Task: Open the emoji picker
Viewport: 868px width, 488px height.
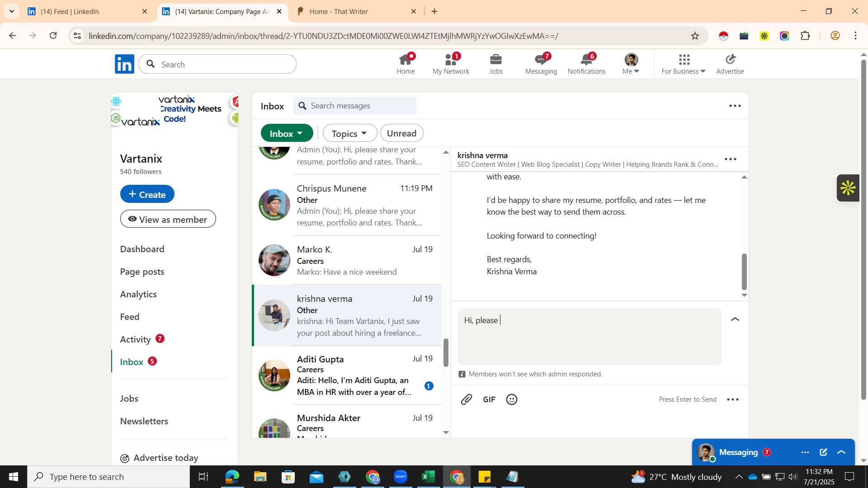Action: (512, 399)
